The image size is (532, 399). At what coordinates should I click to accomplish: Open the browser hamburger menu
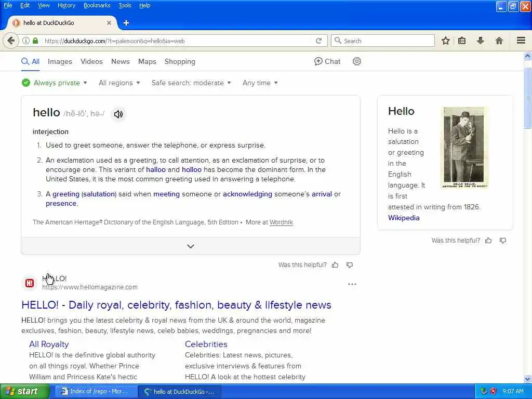521,41
